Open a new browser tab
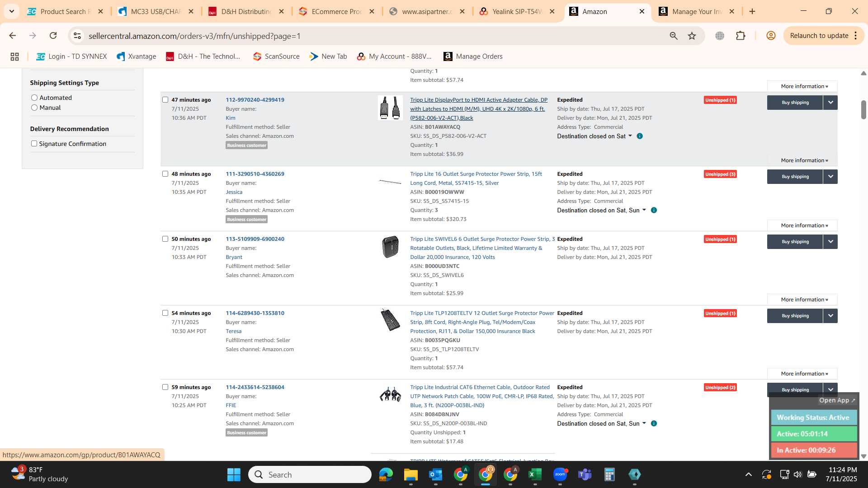 pyautogui.click(x=752, y=11)
